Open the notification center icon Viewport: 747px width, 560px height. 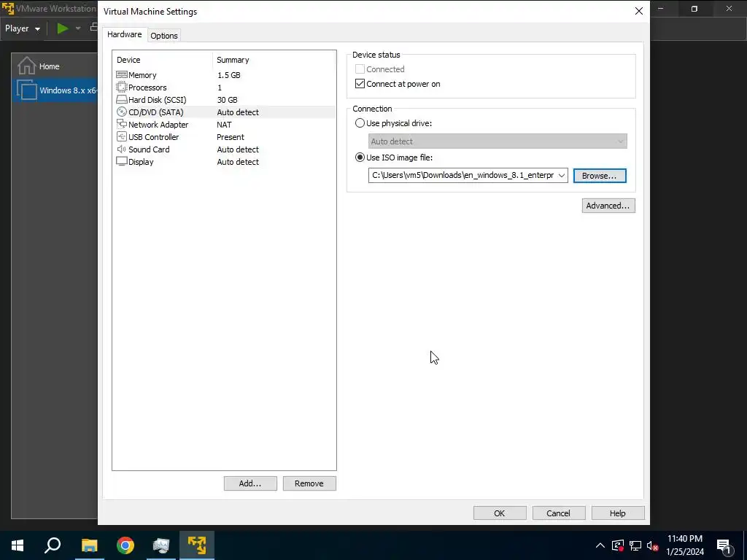pos(724,545)
